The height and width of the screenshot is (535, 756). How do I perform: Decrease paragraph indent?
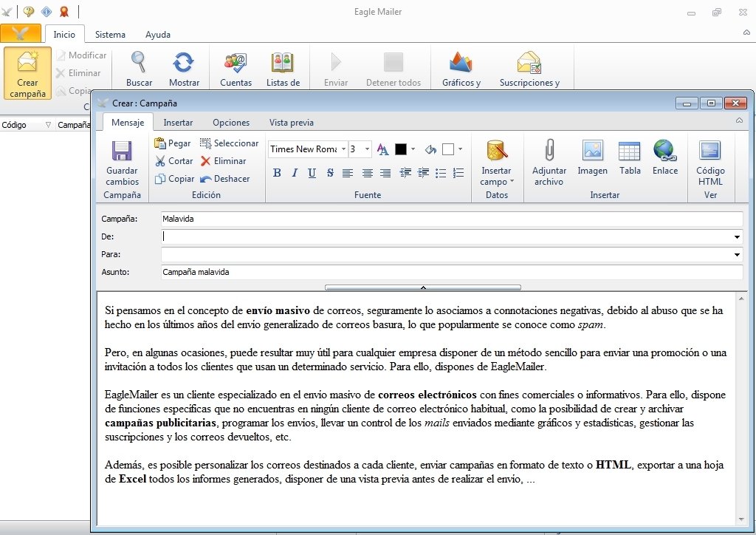click(x=405, y=173)
